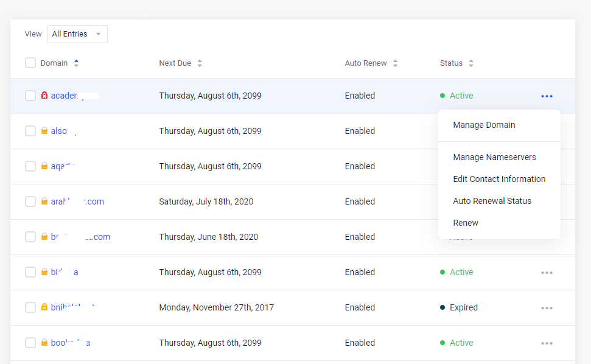Open the domain link ending in .com due July 2020

point(77,201)
